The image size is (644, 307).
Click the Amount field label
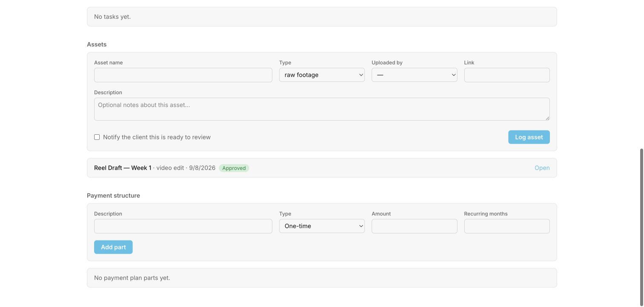pyautogui.click(x=381, y=214)
